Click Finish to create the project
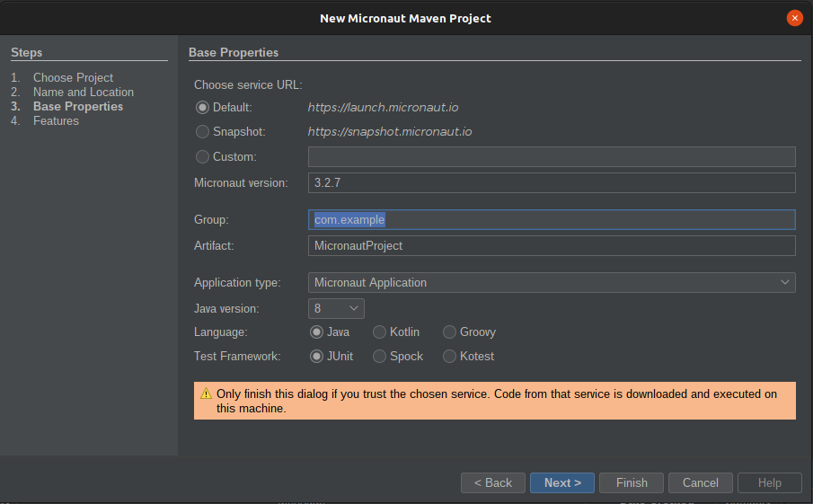The width and height of the screenshot is (813, 504). 632,483
